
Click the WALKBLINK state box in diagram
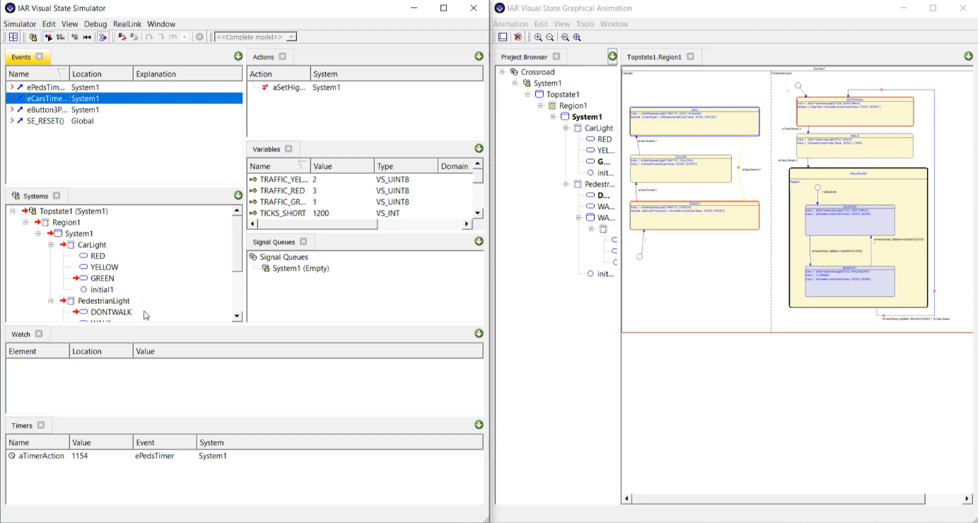coord(858,237)
